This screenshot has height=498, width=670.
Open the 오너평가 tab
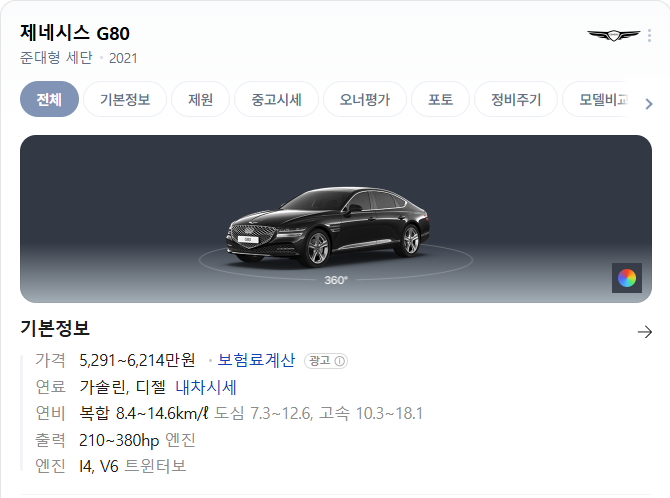364,99
